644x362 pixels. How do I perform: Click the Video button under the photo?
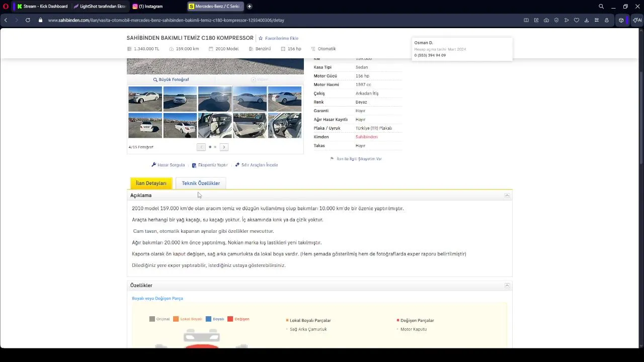260,79
